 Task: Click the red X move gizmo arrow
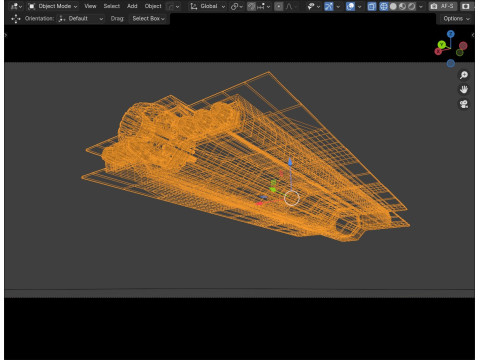click(259, 203)
